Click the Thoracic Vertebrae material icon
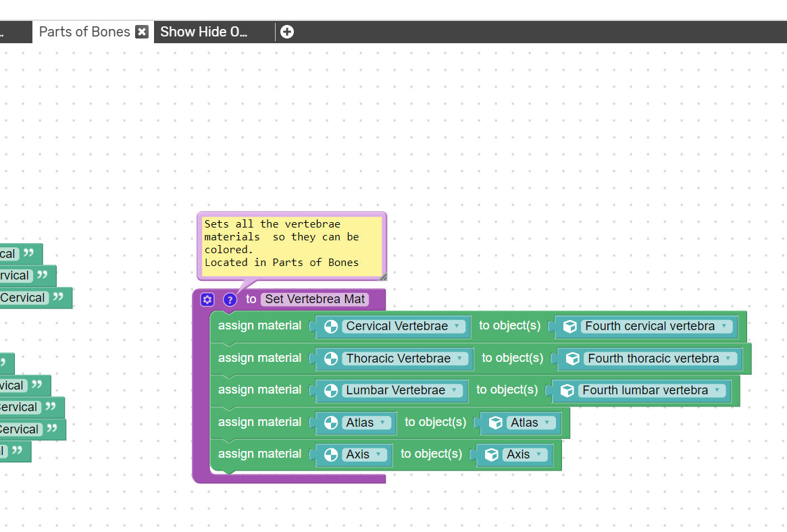This screenshot has width=787, height=532. pos(331,359)
